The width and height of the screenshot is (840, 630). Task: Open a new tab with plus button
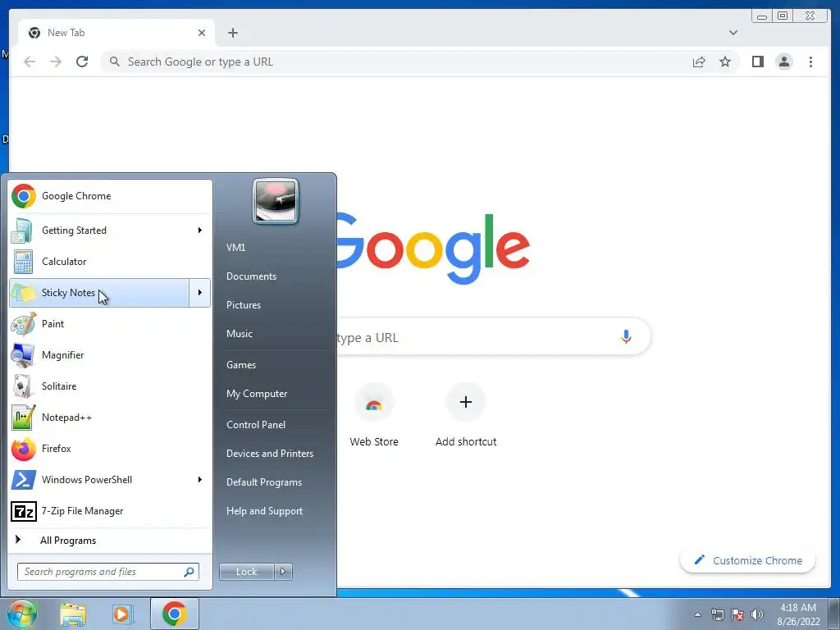232,33
